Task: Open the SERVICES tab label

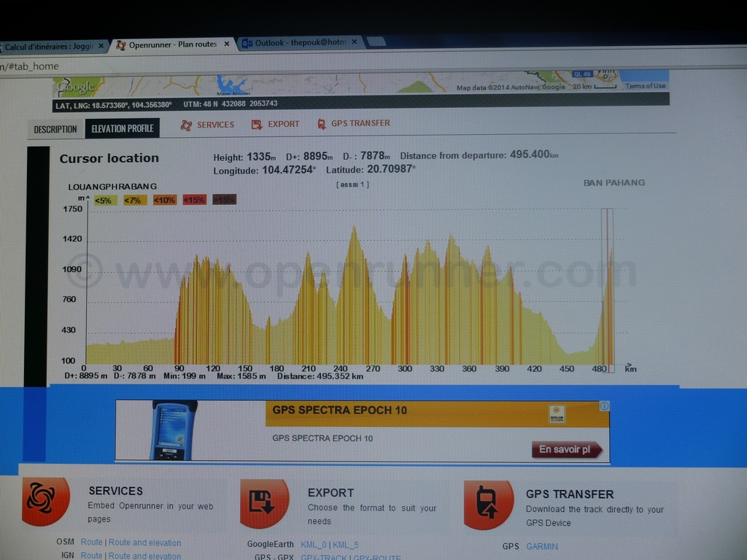Action: point(215,125)
